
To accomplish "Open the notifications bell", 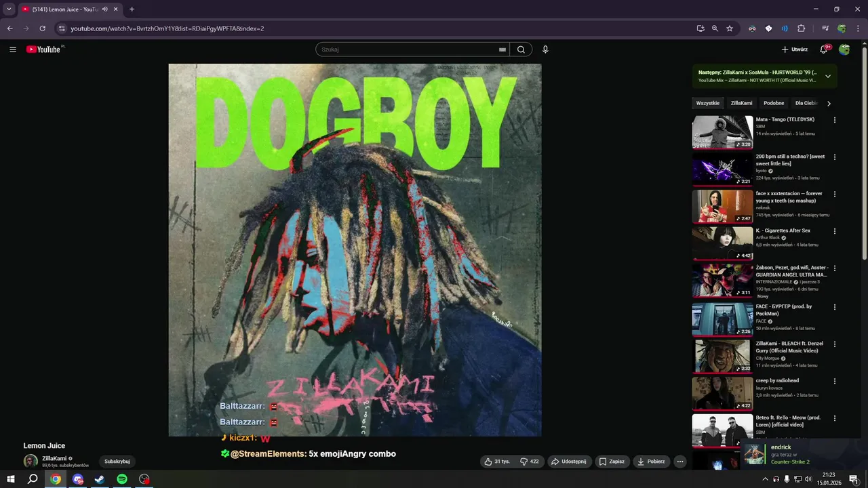I will tap(824, 49).
